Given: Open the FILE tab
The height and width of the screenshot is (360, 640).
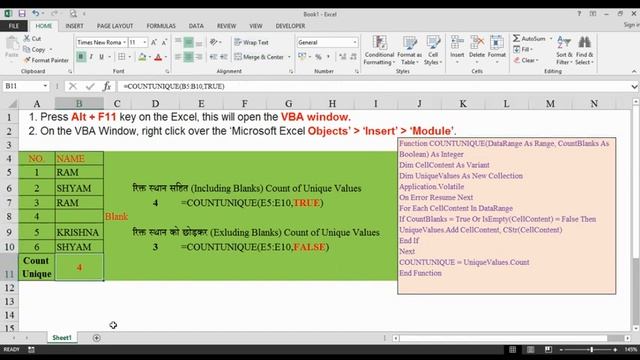Looking at the screenshot, I should 13,26.
